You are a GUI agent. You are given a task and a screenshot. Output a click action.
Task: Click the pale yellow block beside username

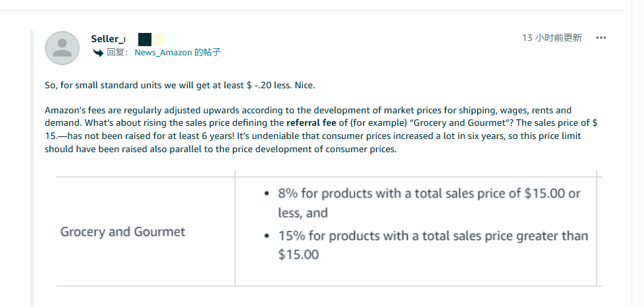point(158,40)
